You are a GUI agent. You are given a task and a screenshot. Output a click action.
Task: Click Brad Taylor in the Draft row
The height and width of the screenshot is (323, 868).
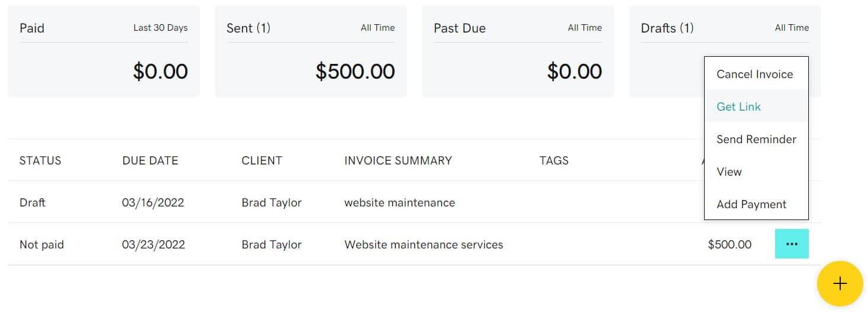tap(272, 202)
